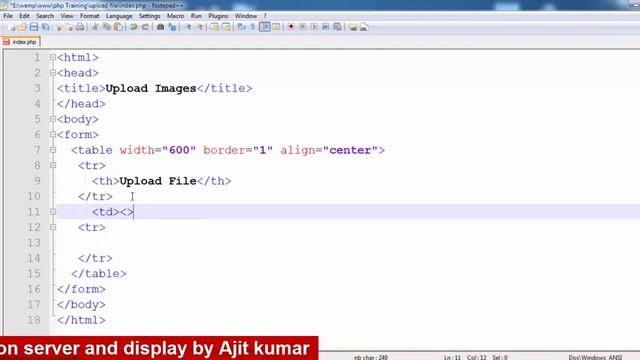This screenshot has height=360, width=640.
Task: Undo last edit with green Undo arrow
Action: (x=133, y=27)
